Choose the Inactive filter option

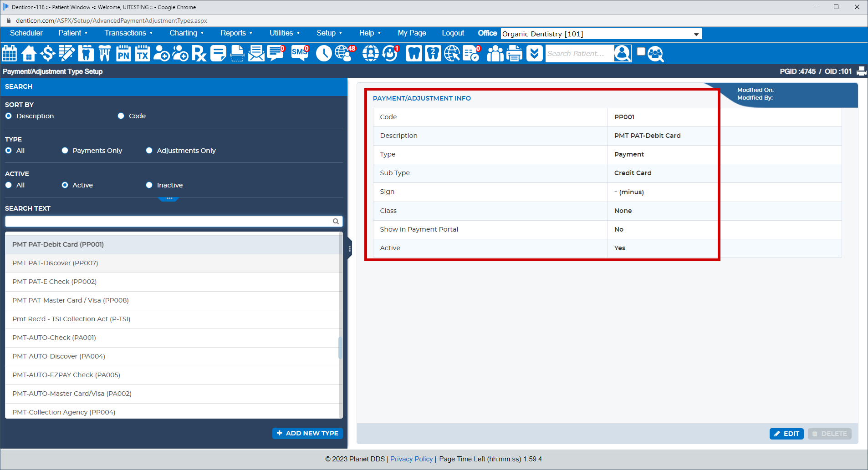coord(149,185)
